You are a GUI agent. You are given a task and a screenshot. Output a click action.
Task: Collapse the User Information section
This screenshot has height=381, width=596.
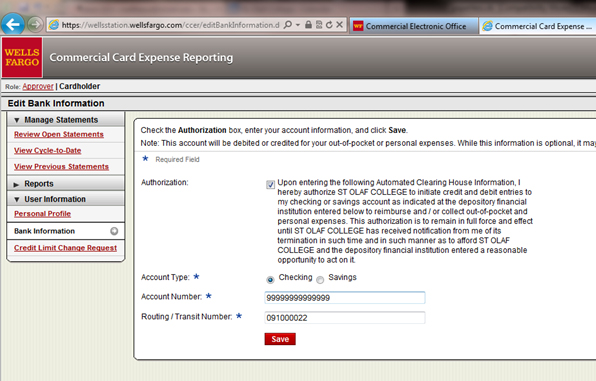point(65,199)
